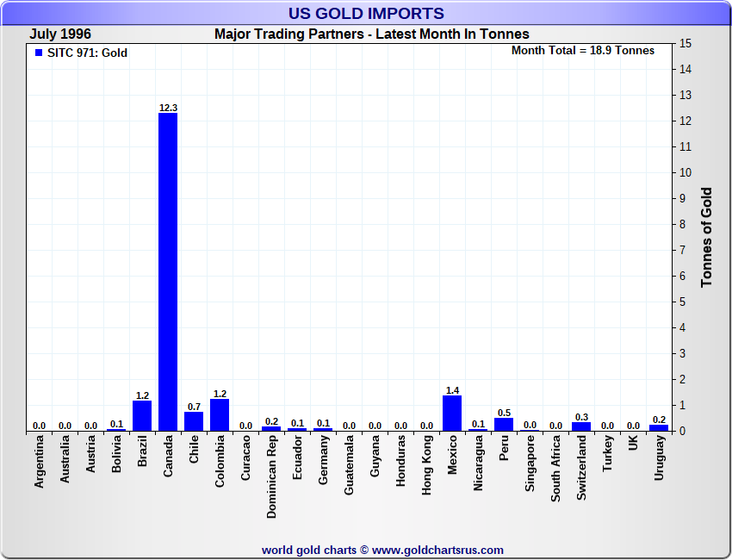The image size is (732, 560).
Task: Click the US GOLD IMPORTS title
Action: [366, 14]
